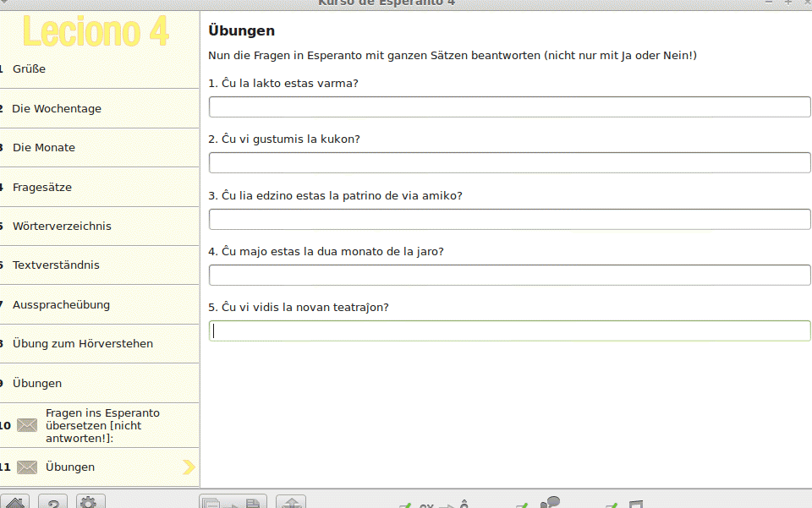
Task: Open the Grüße section
Action: pyautogui.click(x=29, y=69)
